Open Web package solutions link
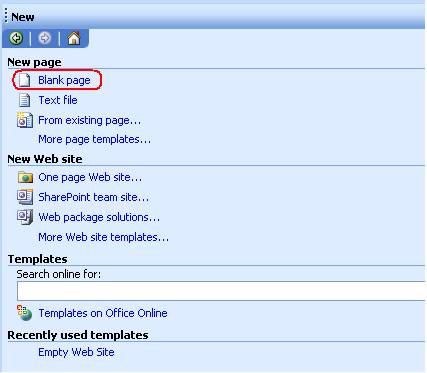This screenshot has width=427, height=373. tap(99, 217)
